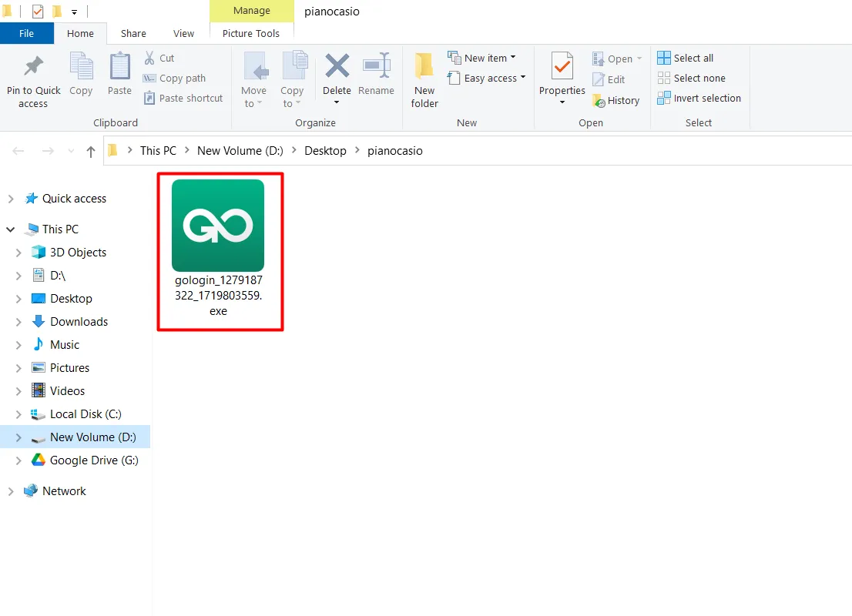
Task: Expand the Quick access tree node
Action: 11,199
